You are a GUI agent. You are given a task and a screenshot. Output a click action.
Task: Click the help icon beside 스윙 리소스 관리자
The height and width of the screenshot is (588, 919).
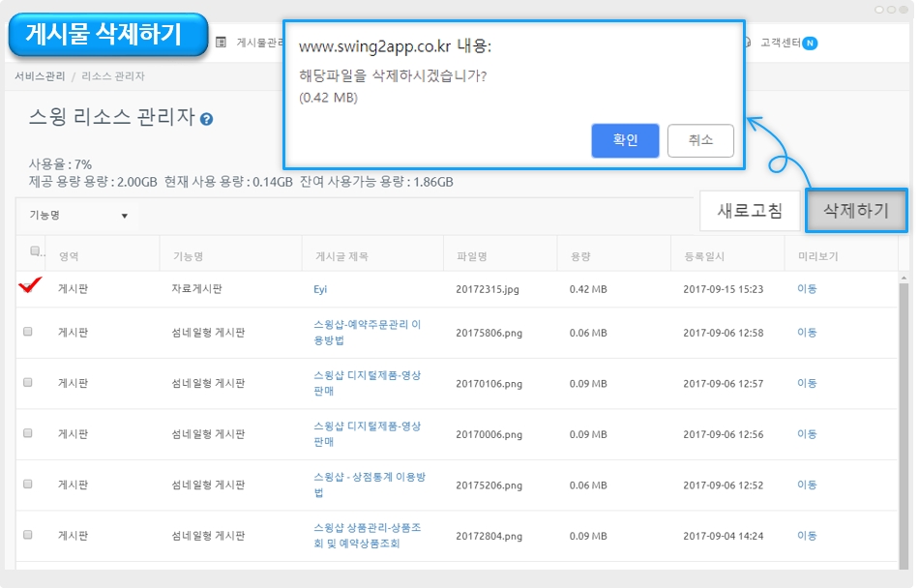click(x=206, y=119)
